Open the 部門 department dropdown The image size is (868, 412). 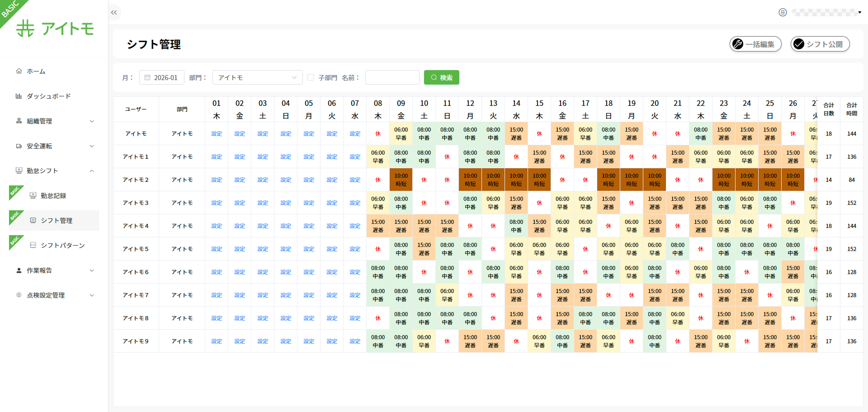(257, 78)
